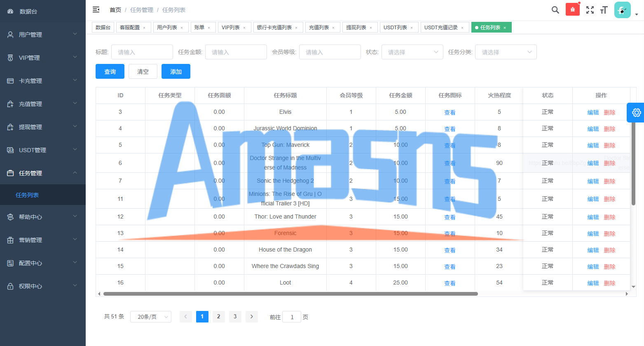This screenshot has height=346, width=644.
Task: Click the 添加 add button
Action: coord(176,71)
